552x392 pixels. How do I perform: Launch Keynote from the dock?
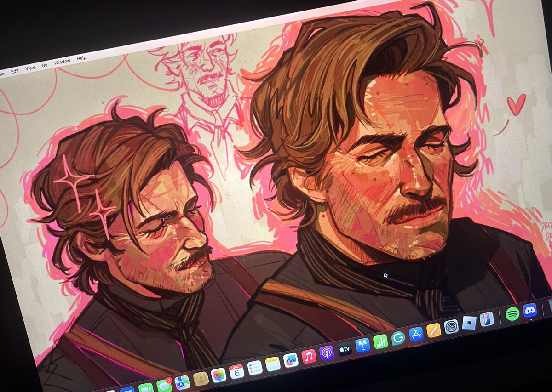[362, 345]
